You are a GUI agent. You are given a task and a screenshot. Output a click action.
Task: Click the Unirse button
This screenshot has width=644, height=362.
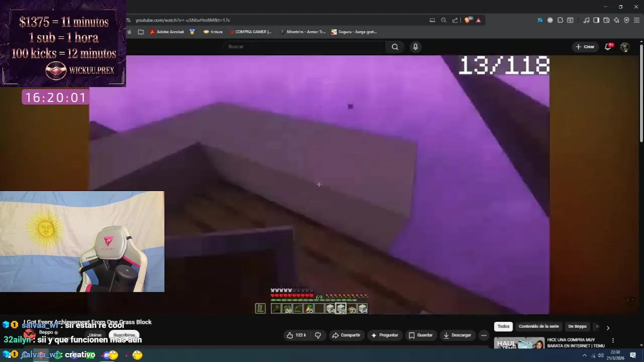tap(95, 335)
